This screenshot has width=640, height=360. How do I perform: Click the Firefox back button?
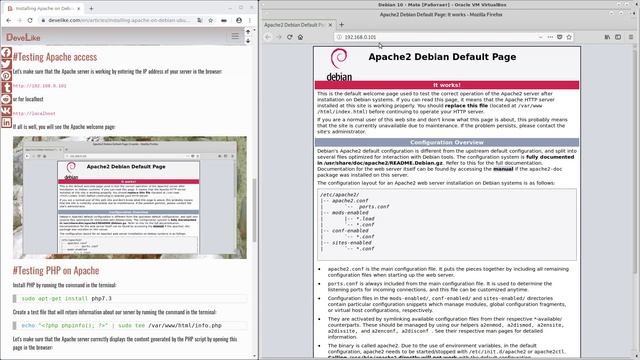(268, 37)
